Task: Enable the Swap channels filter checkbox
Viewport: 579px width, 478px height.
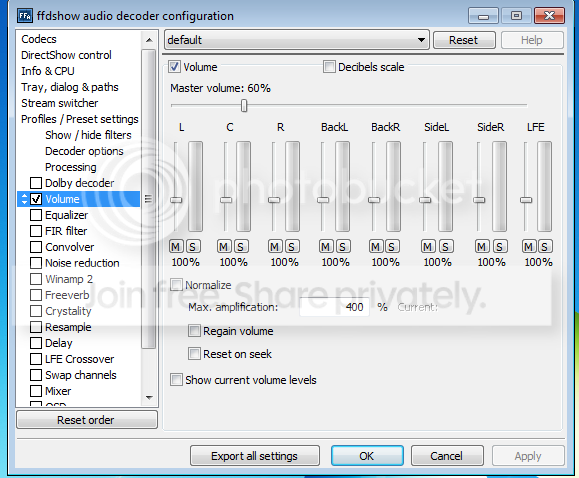Action: 36,375
